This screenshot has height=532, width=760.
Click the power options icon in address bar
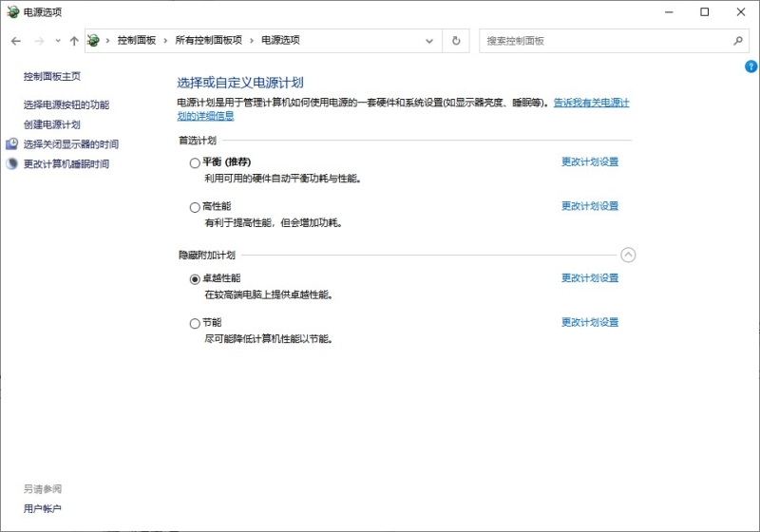coord(93,41)
